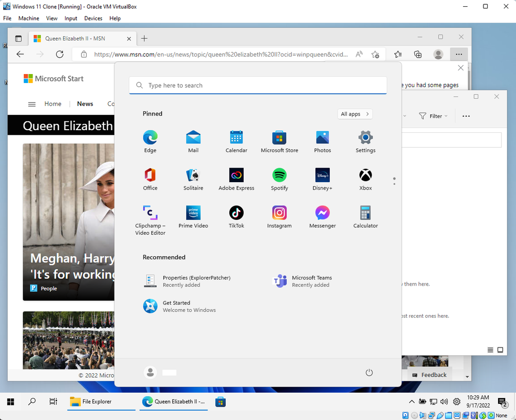The width and height of the screenshot is (516, 420).
Task: Open Settings from the pinned grid
Action: tap(365, 142)
